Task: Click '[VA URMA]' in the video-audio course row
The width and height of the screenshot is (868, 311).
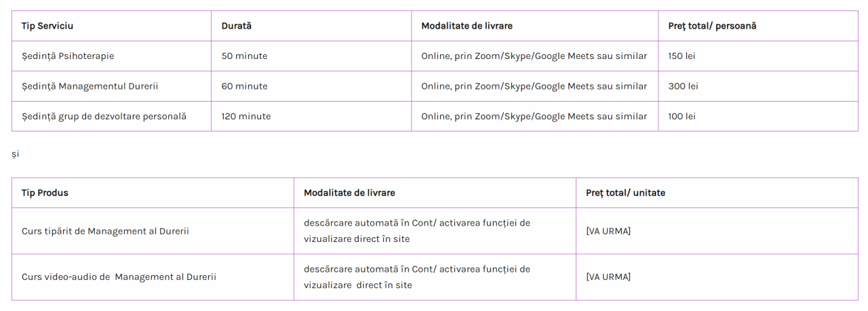Action: [608, 277]
